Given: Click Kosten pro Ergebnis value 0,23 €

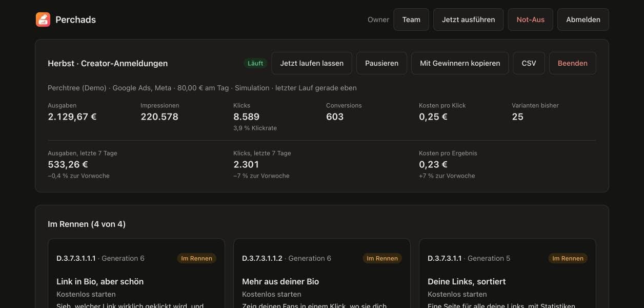Looking at the screenshot, I should click(433, 164).
